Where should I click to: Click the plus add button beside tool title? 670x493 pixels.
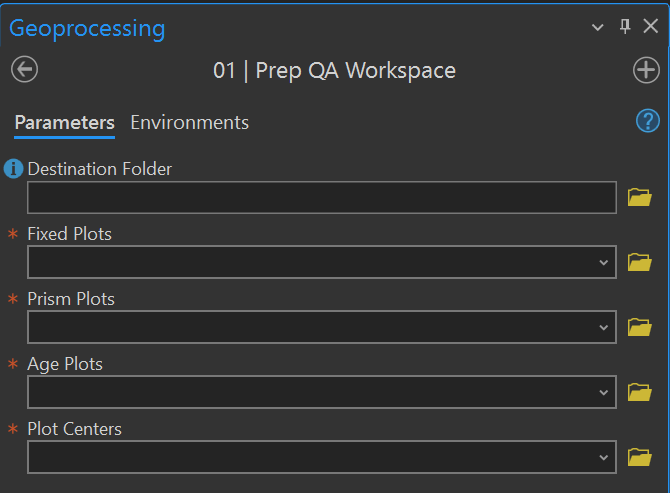[646, 70]
